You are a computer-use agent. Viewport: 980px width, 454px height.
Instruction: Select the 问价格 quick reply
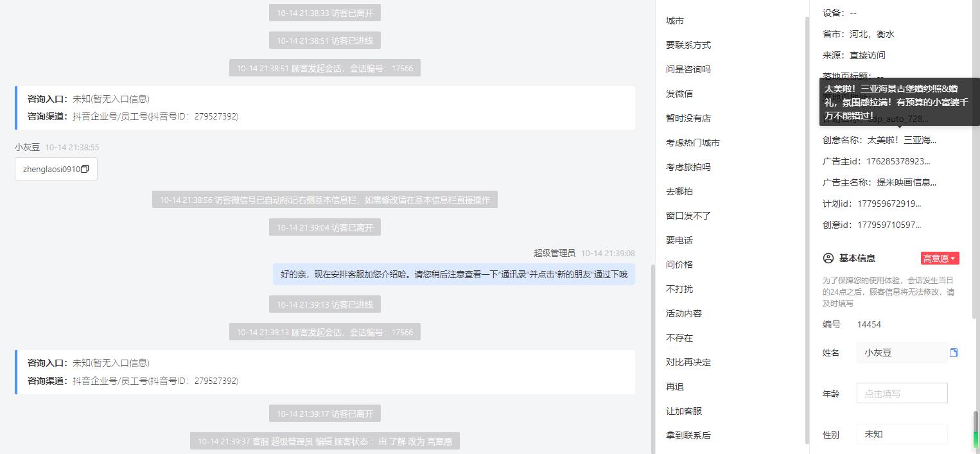tap(679, 265)
